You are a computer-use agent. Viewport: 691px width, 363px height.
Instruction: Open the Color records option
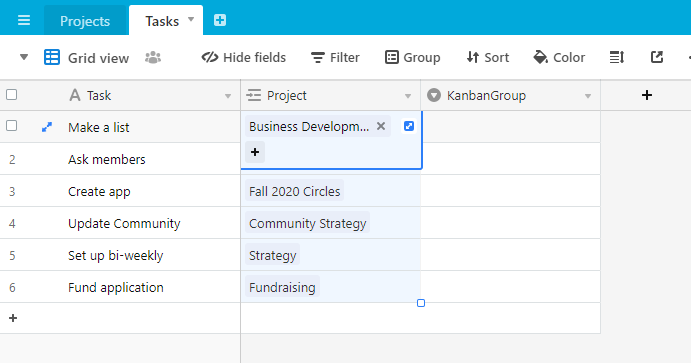click(559, 57)
